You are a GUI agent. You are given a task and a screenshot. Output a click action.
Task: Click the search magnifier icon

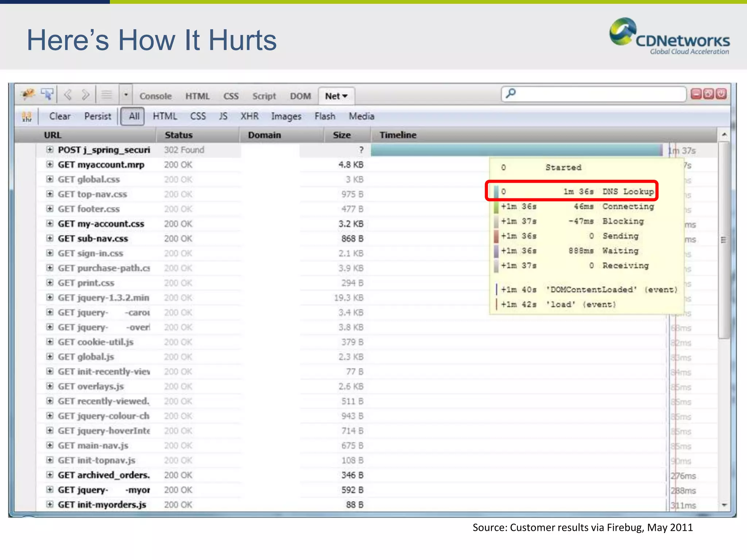[x=511, y=93]
